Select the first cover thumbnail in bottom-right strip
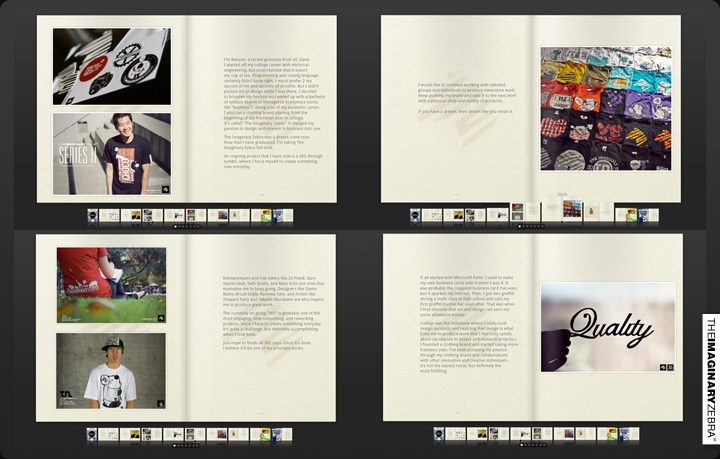This screenshot has height=459, width=720. coord(440,434)
